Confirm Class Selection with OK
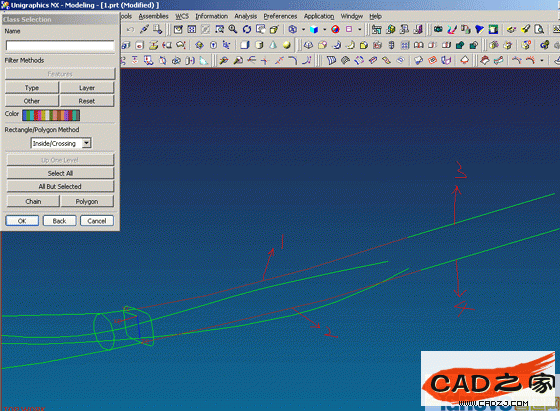Screen dimensions: 560x411 [22, 221]
